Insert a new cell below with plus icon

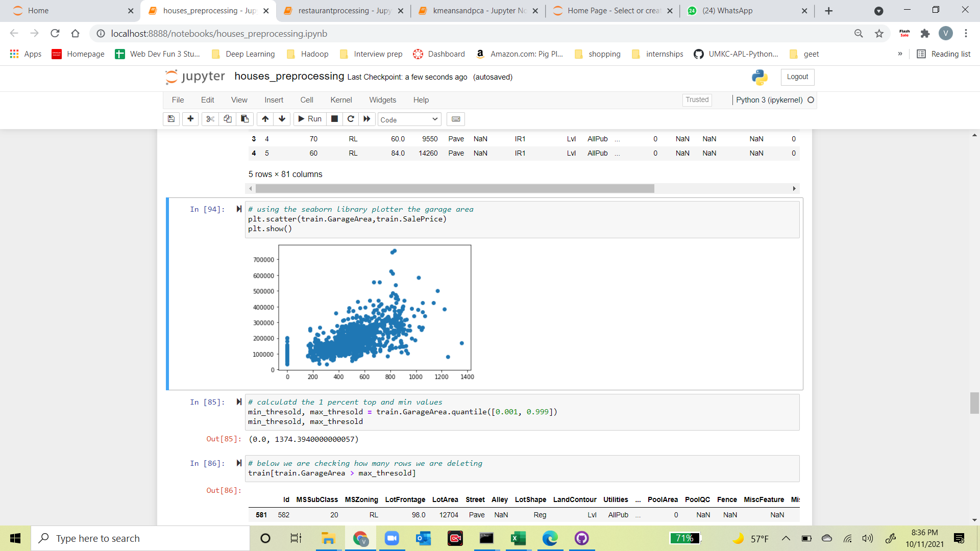coord(190,119)
